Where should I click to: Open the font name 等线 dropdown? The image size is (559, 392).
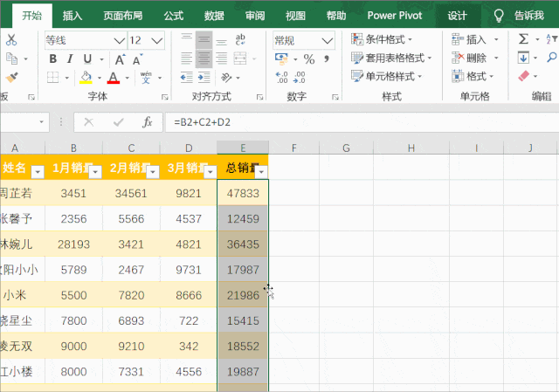(x=119, y=41)
